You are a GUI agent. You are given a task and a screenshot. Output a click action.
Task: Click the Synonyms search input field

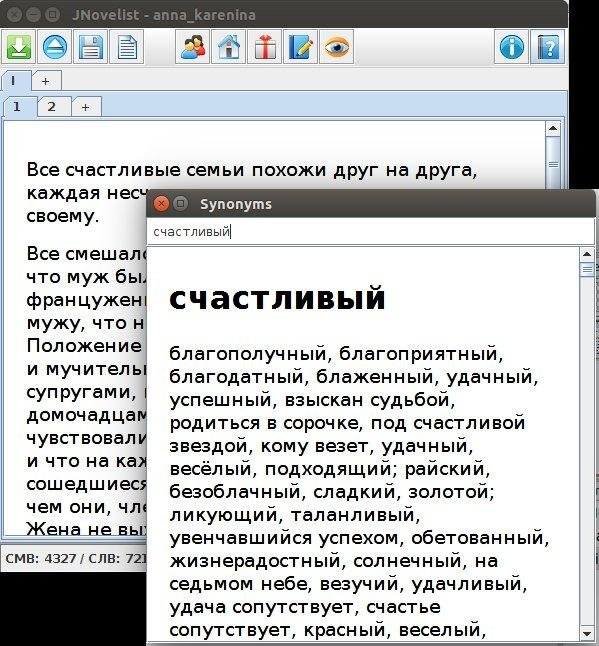(x=371, y=232)
